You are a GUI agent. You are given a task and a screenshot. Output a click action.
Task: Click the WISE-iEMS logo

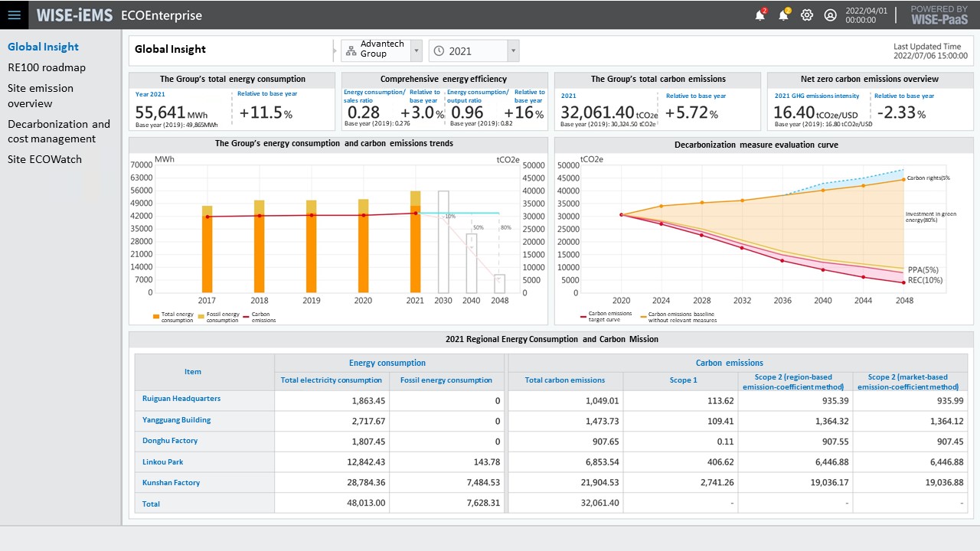tap(74, 15)
